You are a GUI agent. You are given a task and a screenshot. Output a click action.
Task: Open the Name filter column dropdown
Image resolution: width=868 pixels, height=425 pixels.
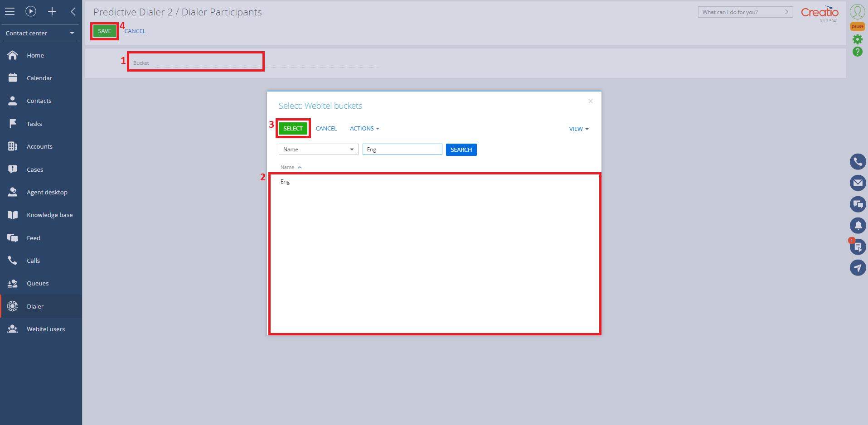(319, 150)
